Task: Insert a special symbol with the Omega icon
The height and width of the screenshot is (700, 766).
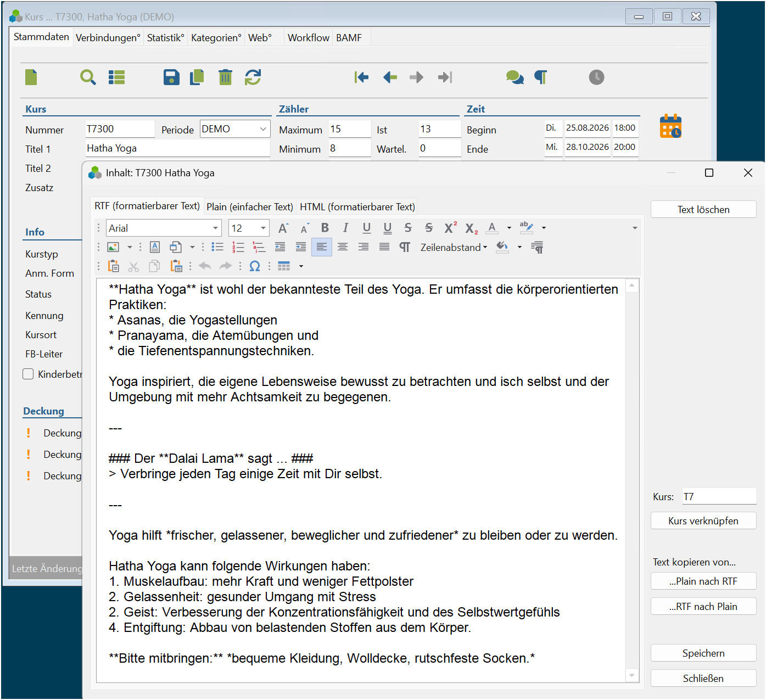Action: [255, 266]
